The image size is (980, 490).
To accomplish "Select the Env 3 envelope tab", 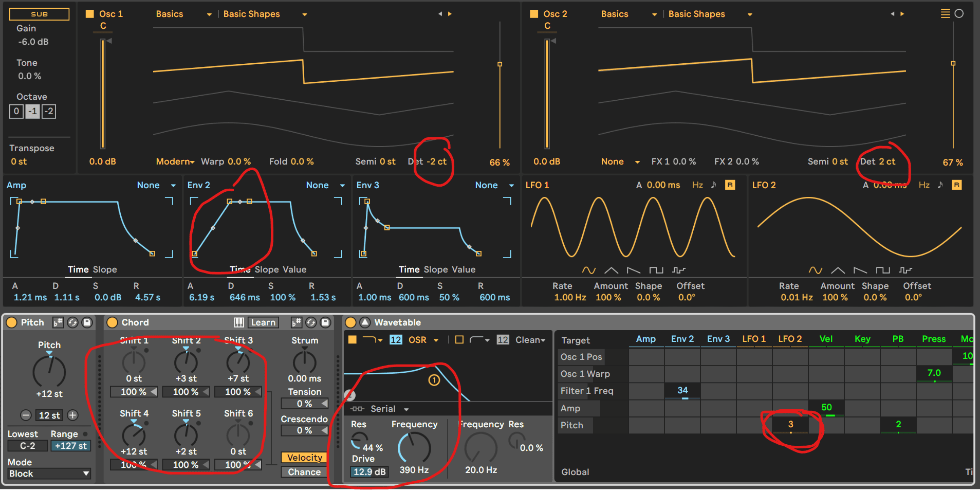I will pyautogui.click(x=367, y=185).
